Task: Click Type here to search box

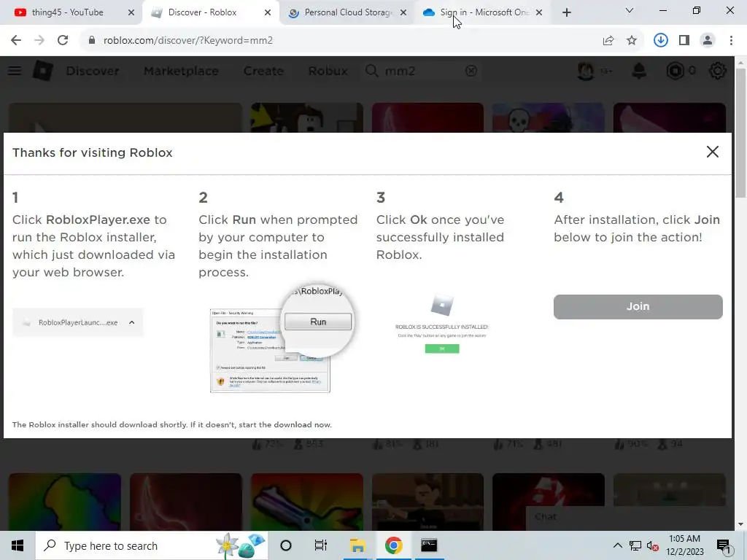Action: point(152,545)
